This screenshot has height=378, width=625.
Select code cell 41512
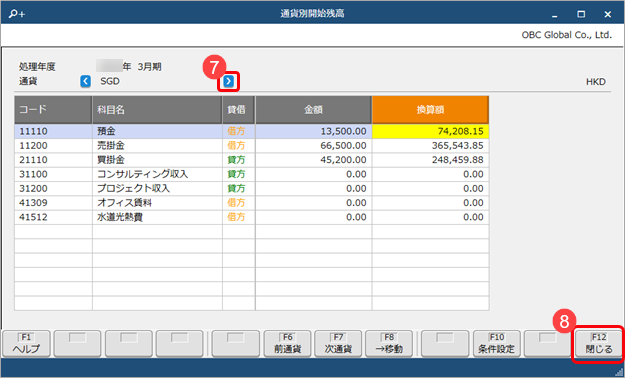click(x=53, y=217)
